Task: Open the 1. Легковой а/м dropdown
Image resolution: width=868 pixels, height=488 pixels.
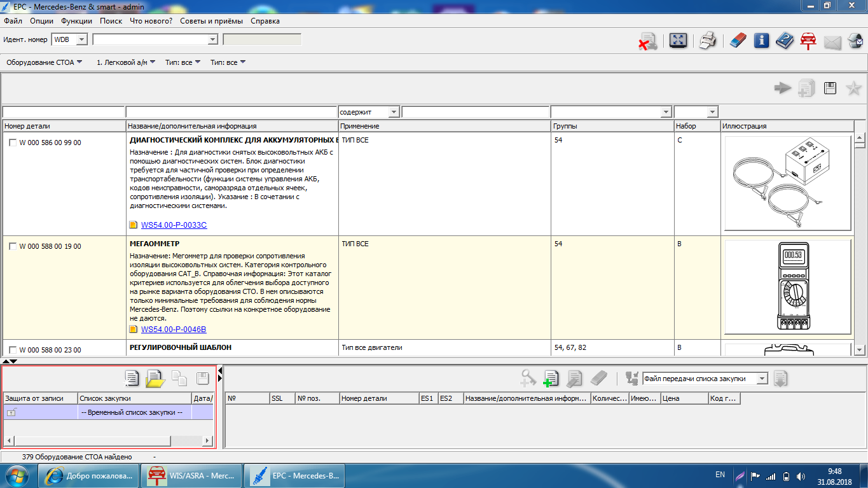Action: coord(126,62)
